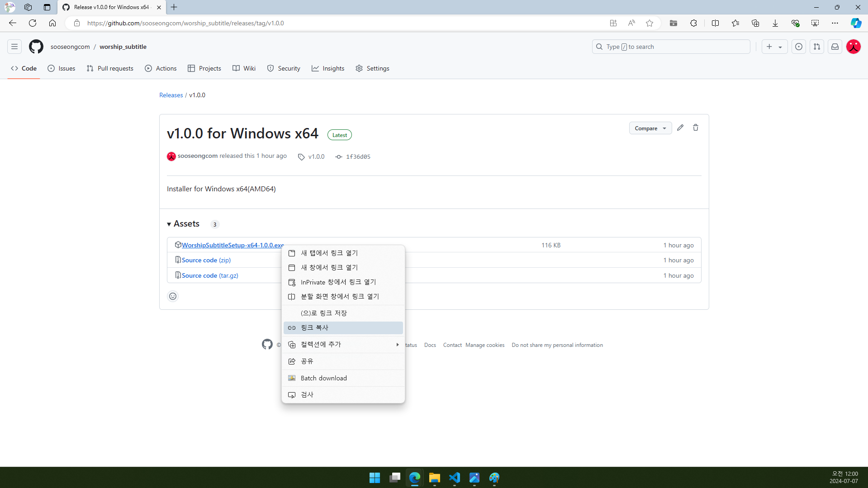The height and width of the screenshot is (488, 868).
Task: Open the pull requests header icon
Action: pos(817,47)
